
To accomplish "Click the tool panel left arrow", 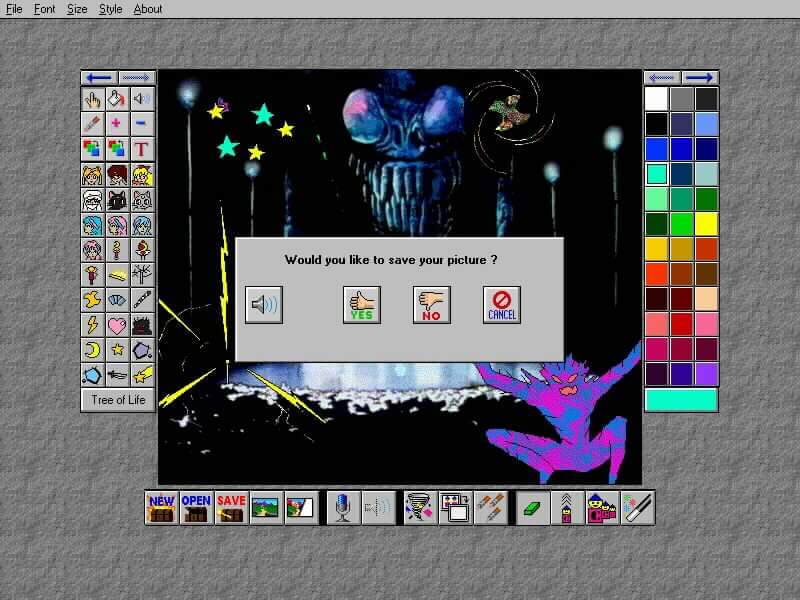I will point(99,78).
